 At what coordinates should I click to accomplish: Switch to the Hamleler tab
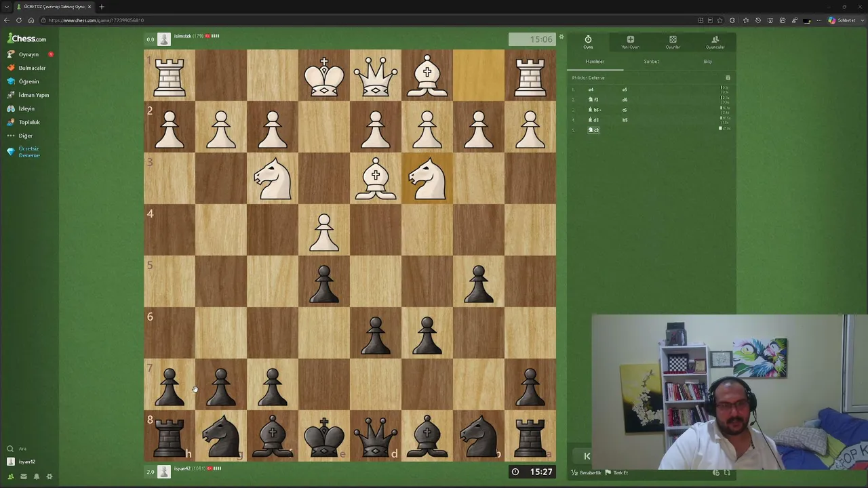click(x=595, y=62)
